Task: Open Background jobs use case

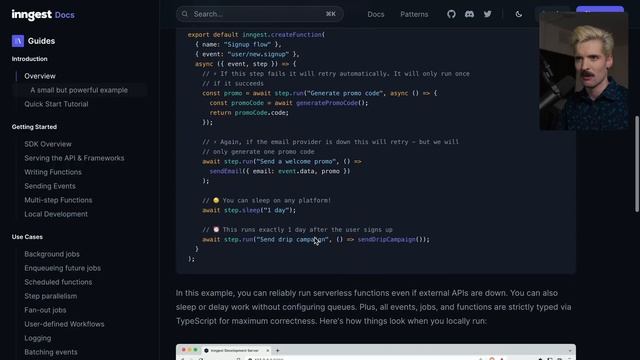Action: (52, 254)
